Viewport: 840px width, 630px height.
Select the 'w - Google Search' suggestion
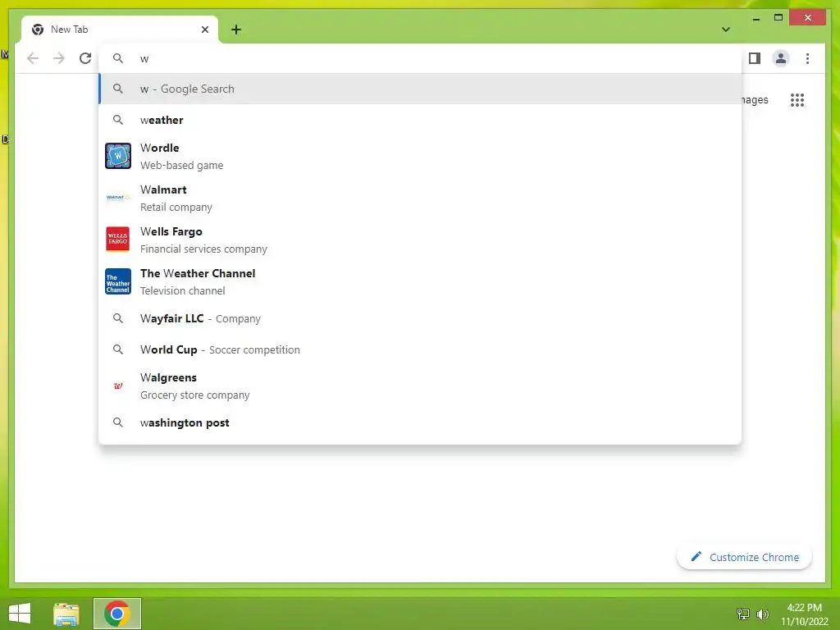(420, 89)
